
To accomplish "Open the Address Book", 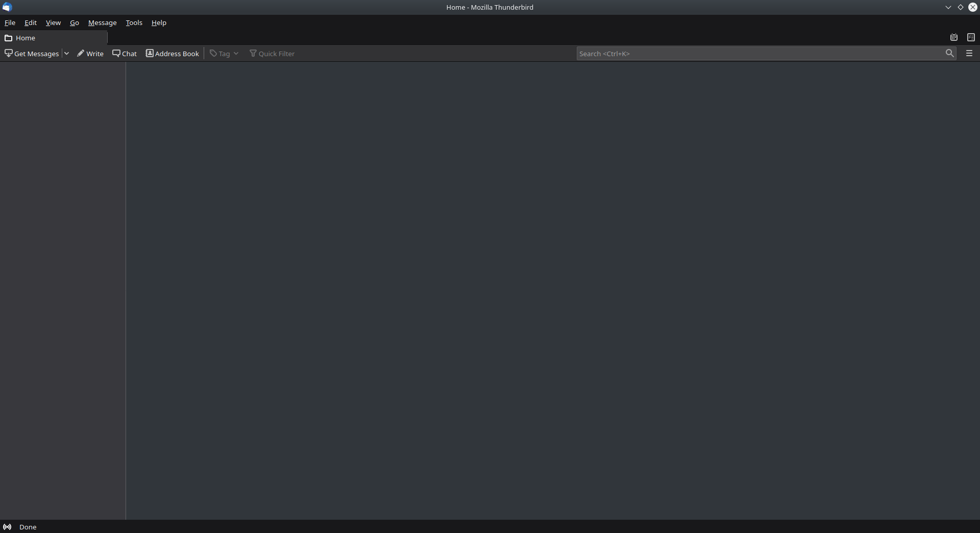I will [173, 54].
